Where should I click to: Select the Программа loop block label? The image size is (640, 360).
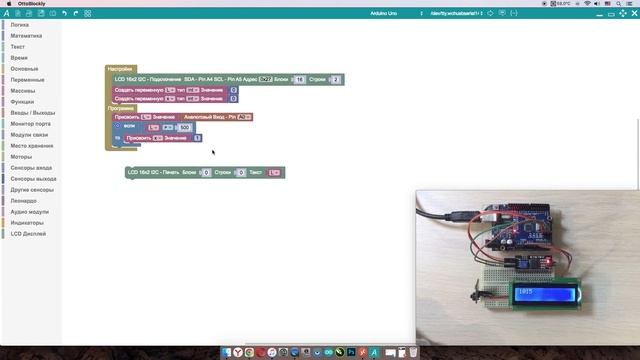pyautogui.click(x=120, y=109)
